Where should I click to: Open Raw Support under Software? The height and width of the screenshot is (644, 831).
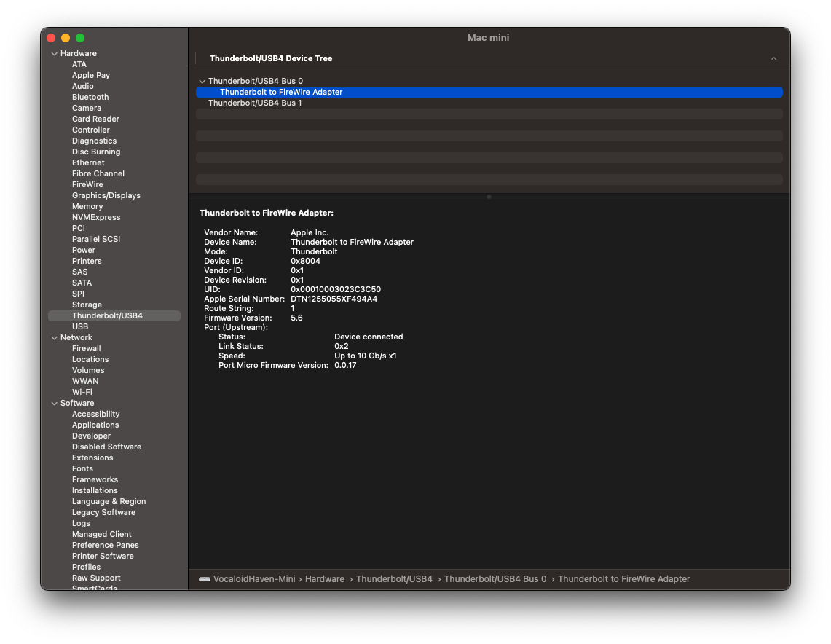(x=96, y=578)
